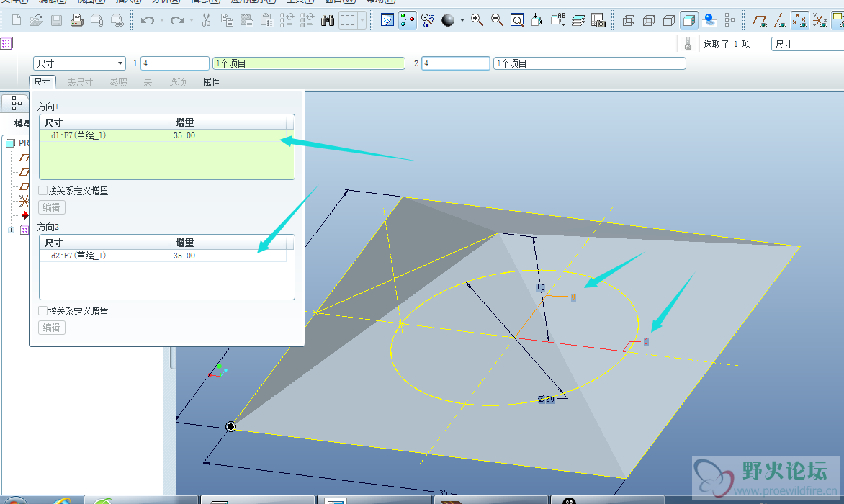Click the Print icon
Viewport: 844px width, 504px height.
77,20
